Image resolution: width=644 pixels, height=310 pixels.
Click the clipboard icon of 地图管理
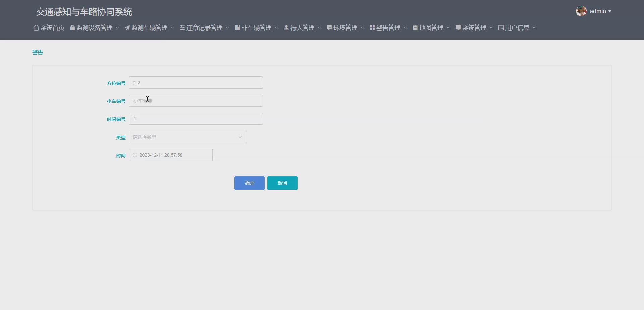pos(415,28)
